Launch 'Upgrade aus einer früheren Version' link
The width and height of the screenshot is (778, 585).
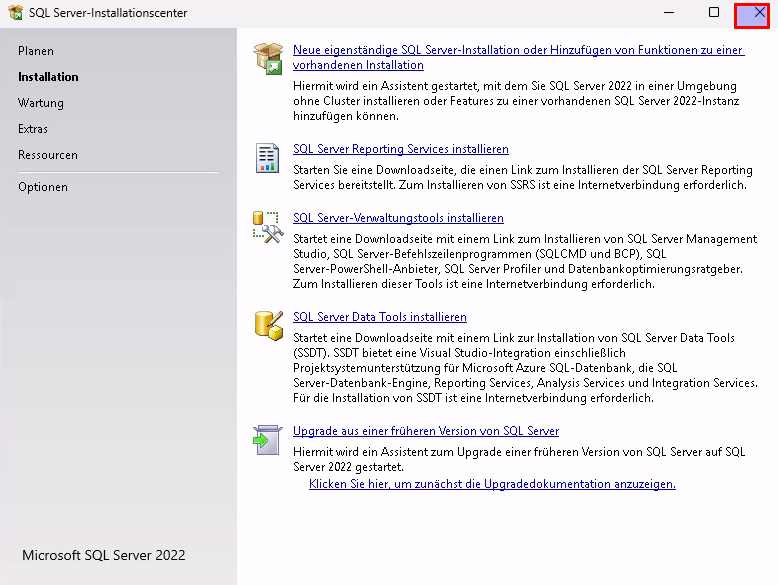coord(425,431)
